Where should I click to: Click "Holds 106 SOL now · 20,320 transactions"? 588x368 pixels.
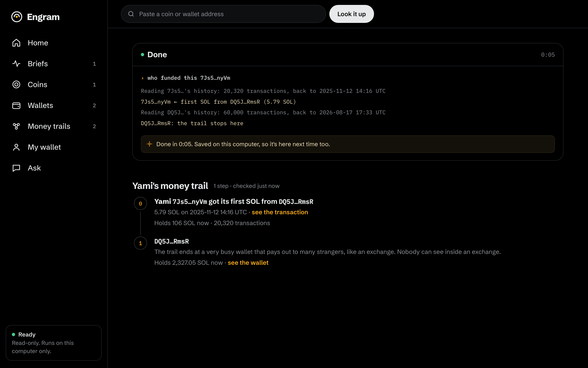[212, 223]
